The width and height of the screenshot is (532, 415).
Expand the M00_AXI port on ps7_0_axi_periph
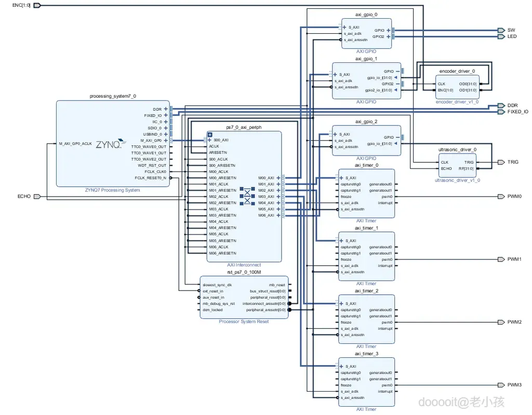278,178
